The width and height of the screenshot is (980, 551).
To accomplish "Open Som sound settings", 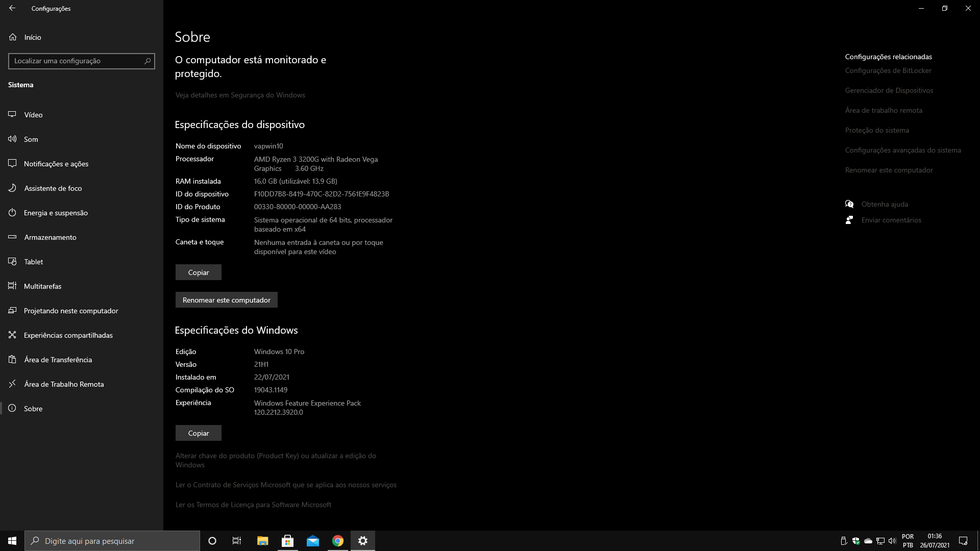I will (x=82, y=139).
